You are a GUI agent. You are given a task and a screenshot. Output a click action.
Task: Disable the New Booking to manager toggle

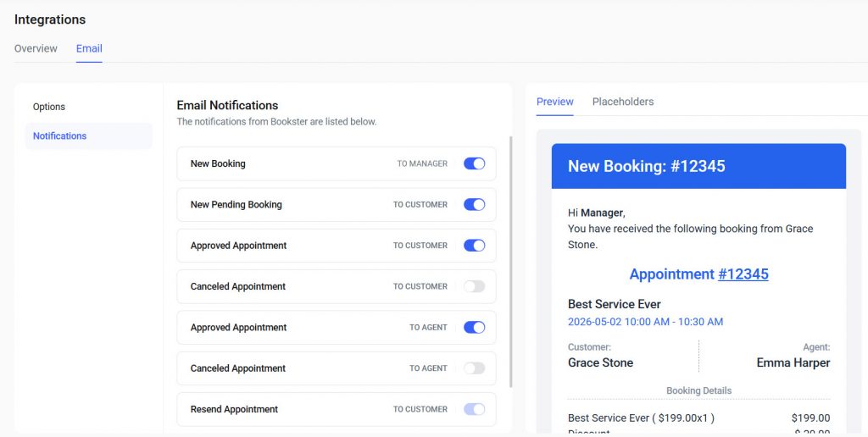474,163
